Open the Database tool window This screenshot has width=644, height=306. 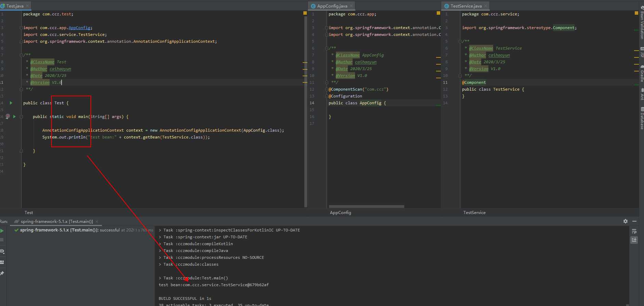coord(642,118)
